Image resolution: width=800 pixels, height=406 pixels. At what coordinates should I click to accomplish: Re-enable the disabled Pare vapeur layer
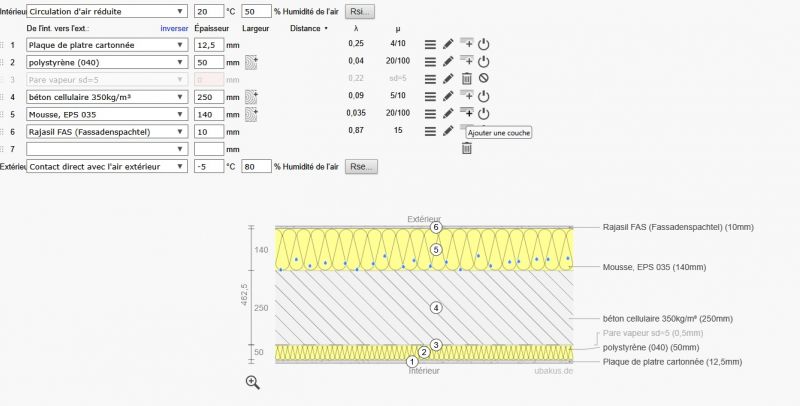pyautogui.click(x=483, y=79)
